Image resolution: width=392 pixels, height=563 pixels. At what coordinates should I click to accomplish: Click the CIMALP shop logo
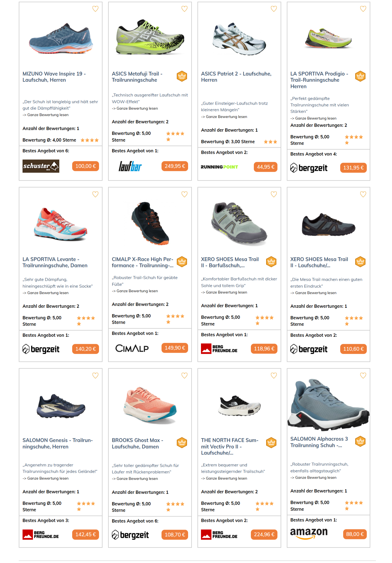[132, 348]
